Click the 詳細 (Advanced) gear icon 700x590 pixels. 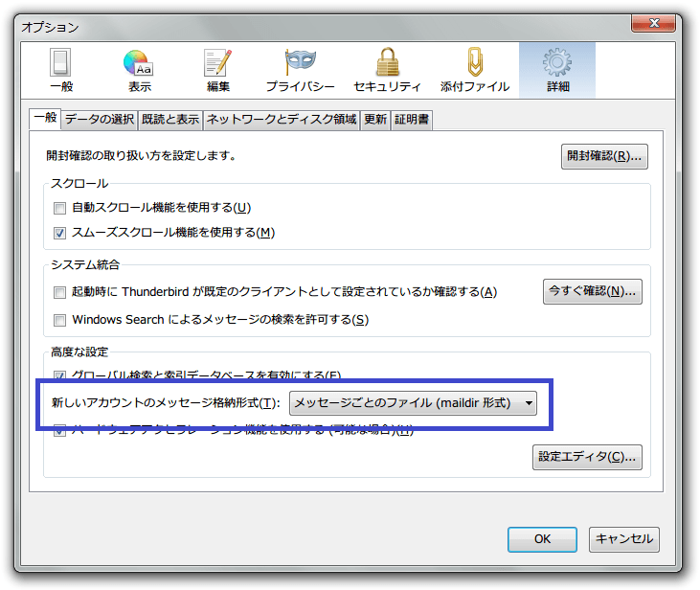[557, 71]
